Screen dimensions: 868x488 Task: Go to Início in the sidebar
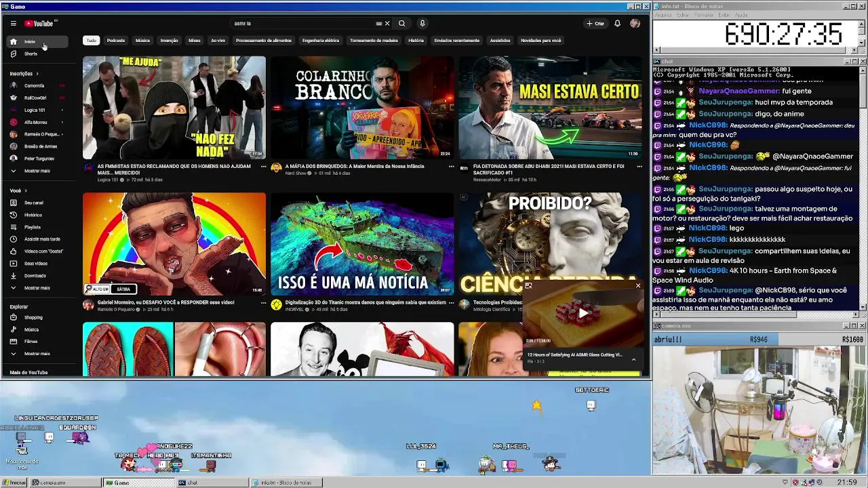[37, 41]
